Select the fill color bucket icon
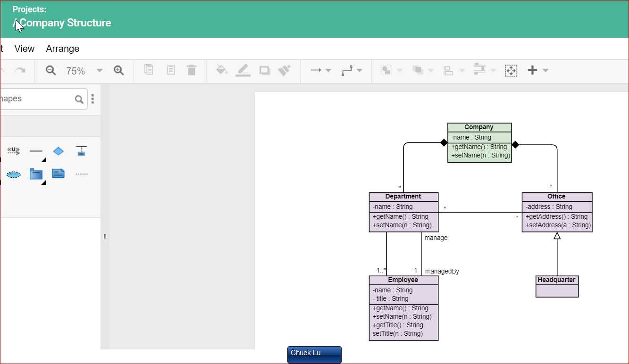 coord(221,70)
